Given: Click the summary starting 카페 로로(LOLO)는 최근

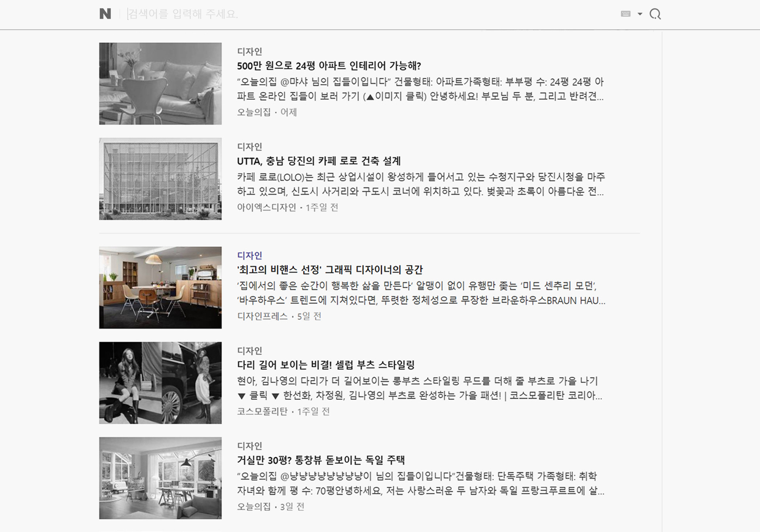Looking at the screenshot, I should pos(421,184).
